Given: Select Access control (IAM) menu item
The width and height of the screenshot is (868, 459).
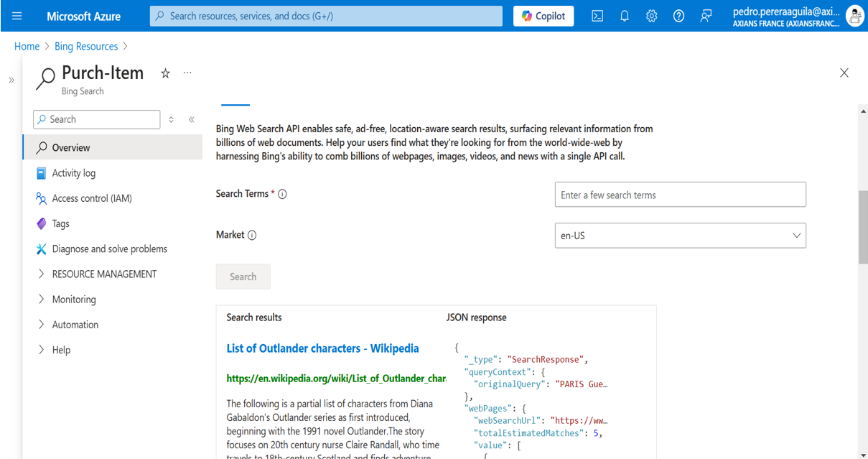Looking at the screenshot, I should pos(92,198).
